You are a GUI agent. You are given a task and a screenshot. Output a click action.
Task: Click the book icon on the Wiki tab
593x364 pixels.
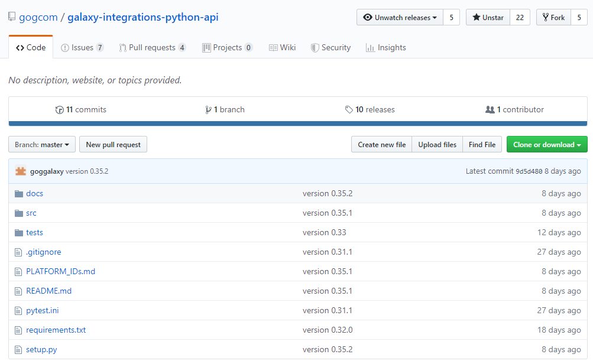[273, 48]
